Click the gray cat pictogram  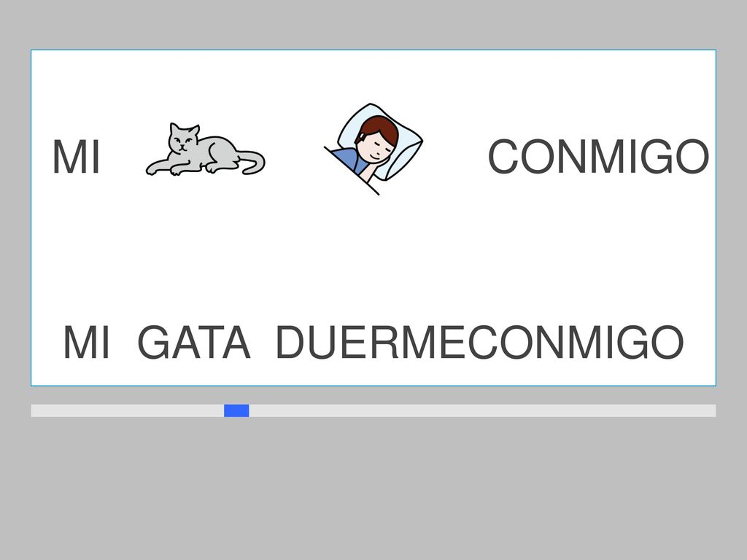point(205,149)
